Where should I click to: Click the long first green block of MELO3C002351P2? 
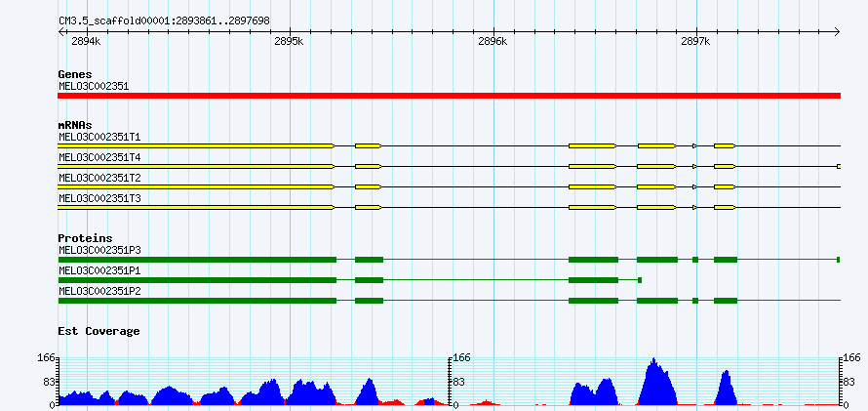click(197, 301)
